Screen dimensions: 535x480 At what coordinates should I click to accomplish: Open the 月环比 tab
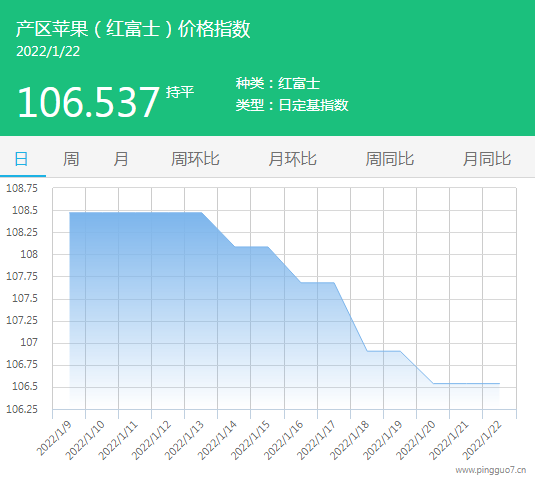click(x=292, y=159)
